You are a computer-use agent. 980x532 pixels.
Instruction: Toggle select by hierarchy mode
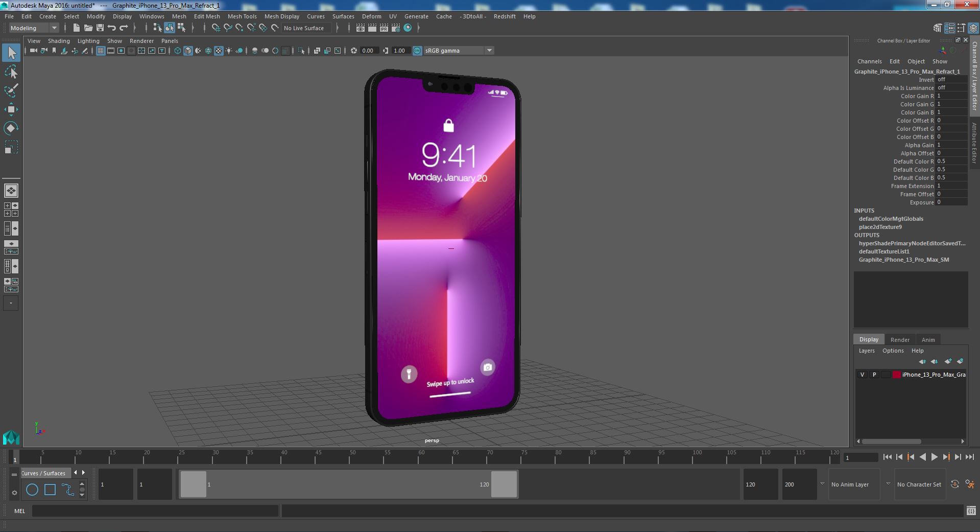157,28
